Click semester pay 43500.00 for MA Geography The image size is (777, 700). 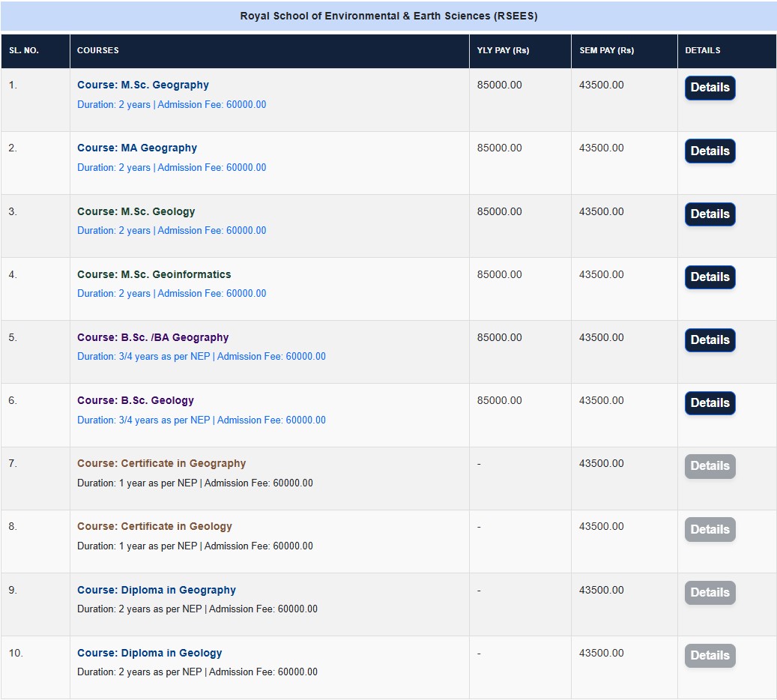(601, 148)
